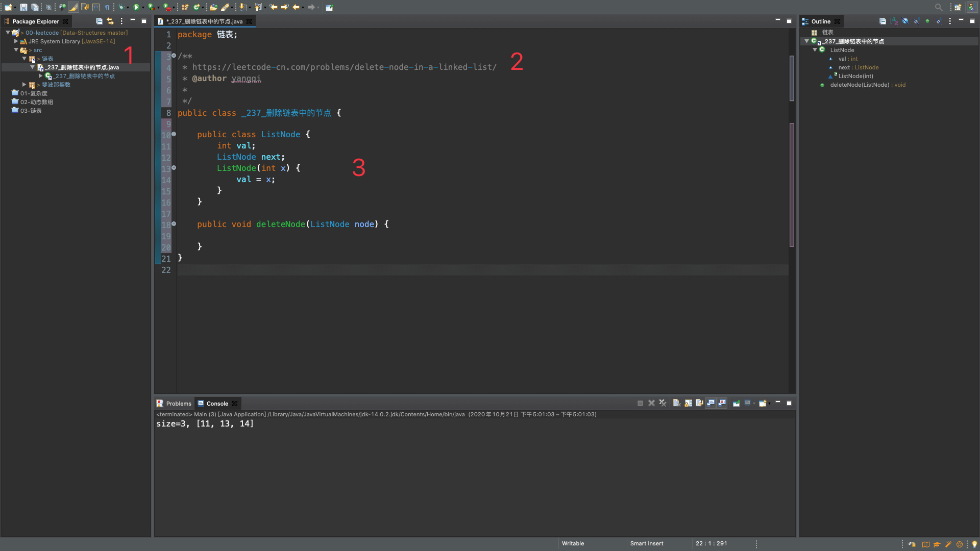This screenshot has height=551, width=980.
Task: Click the Display Selected Console icon
Action: point(747,403)
